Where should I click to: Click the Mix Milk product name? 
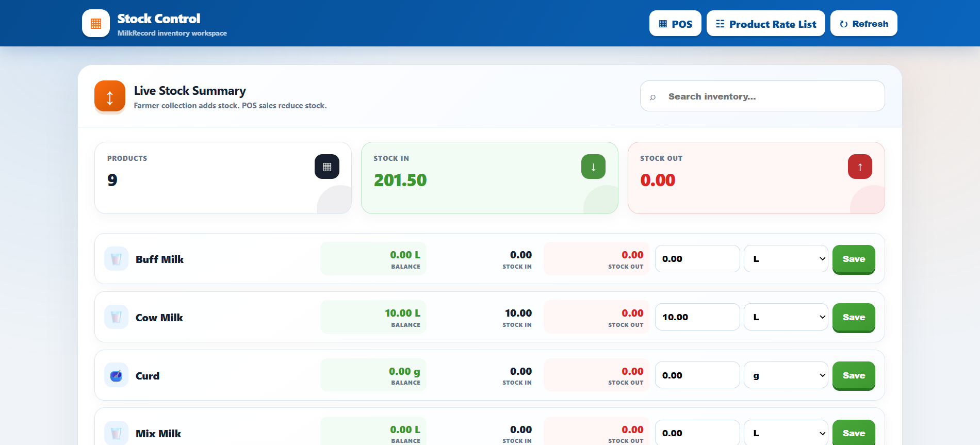pyautogui.click(x=158, y=434)
